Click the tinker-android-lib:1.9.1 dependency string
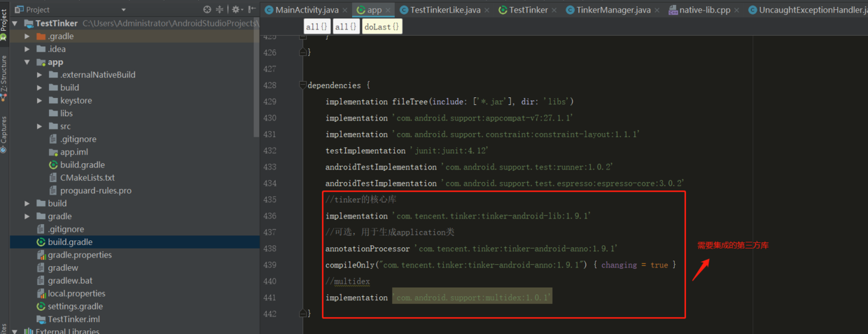This screenshot has width=868, height=334. 492,216
